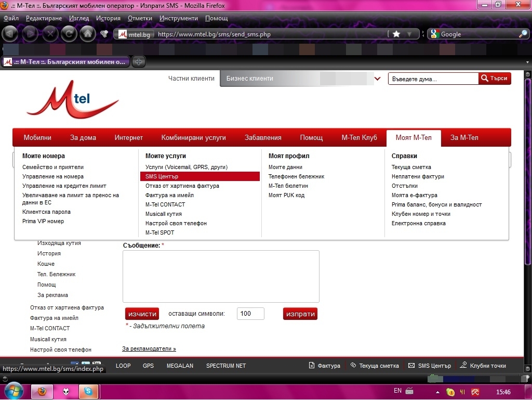The width and height of the screenshot is (532, 400).
Task: Show hidden system tray icons
Action: click(x=437, y=392)
